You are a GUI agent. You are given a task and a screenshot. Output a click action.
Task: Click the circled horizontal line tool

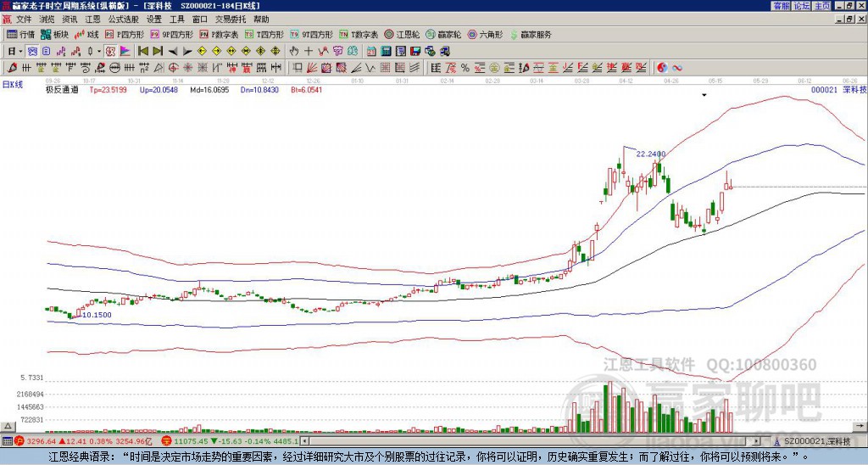pyautogui.click(x=114, y=68)
